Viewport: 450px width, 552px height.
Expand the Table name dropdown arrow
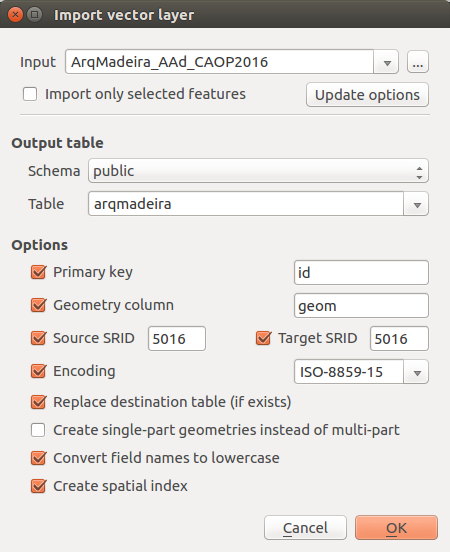(x=417, y=204)
